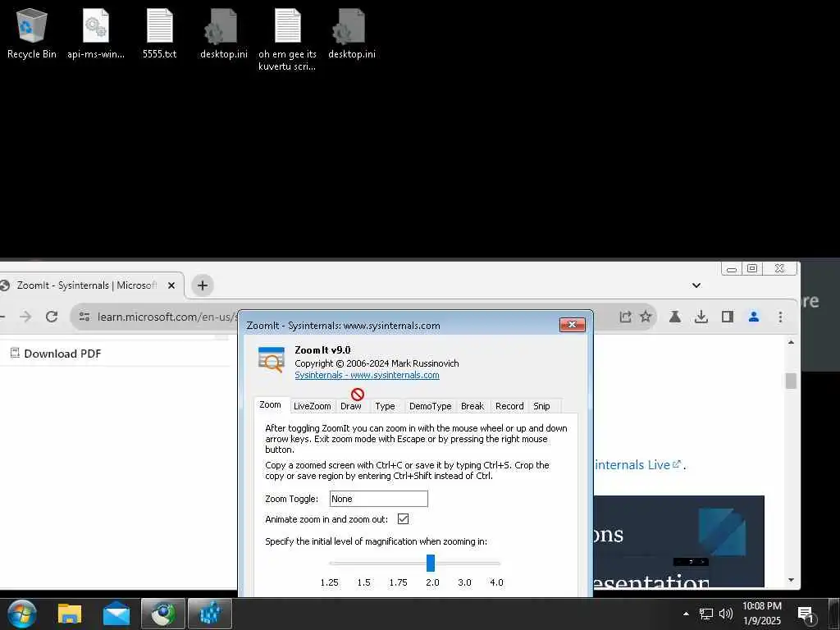Click the blue blocks app in taskbar
The image size is (840, 630).
tap(210, 614)
